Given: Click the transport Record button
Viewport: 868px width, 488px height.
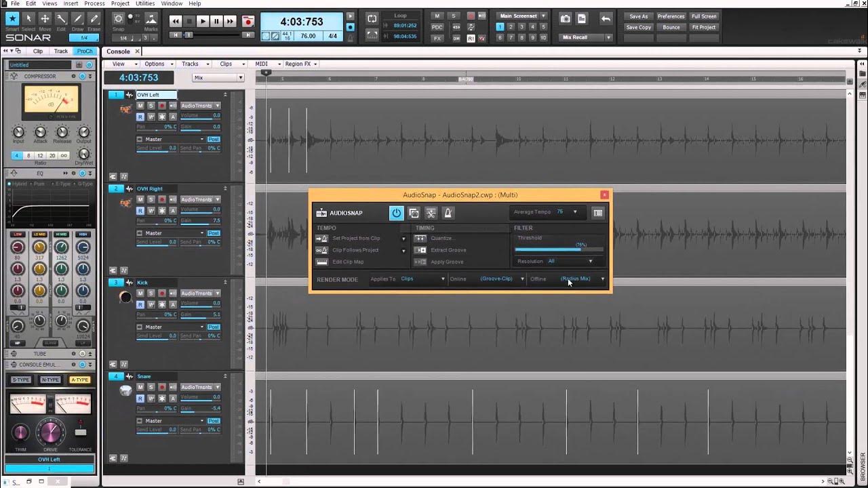Looking at the screenshot, I should (248, 22).
